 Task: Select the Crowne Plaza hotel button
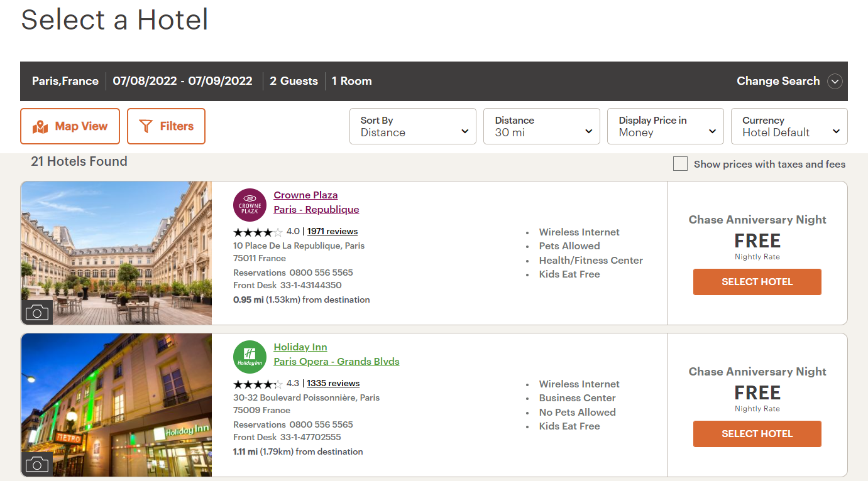tap(757, 282)
